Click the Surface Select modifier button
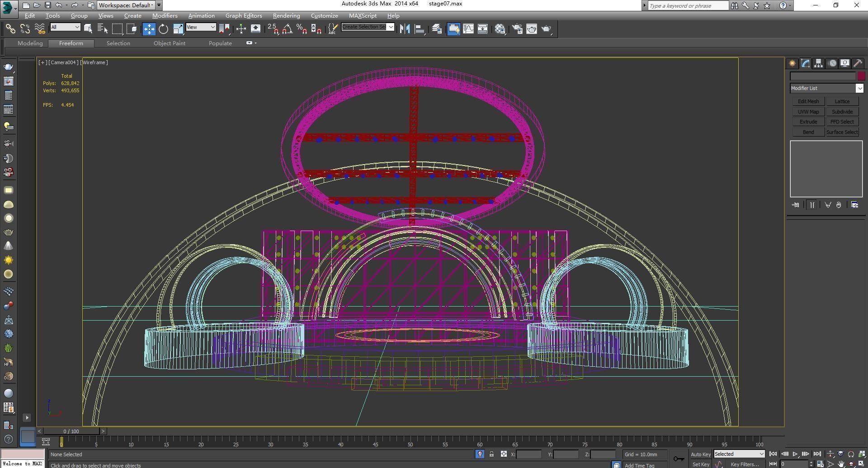 842,132
